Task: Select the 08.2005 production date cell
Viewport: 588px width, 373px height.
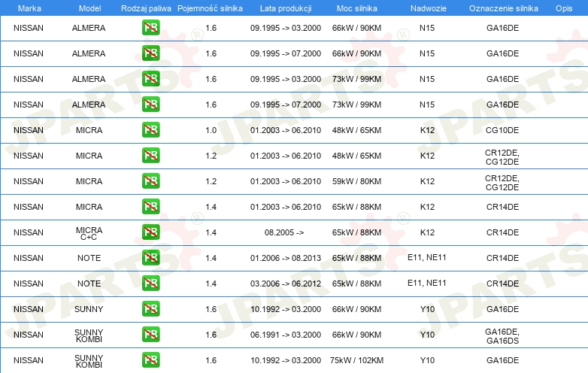Action: [285, 232]
